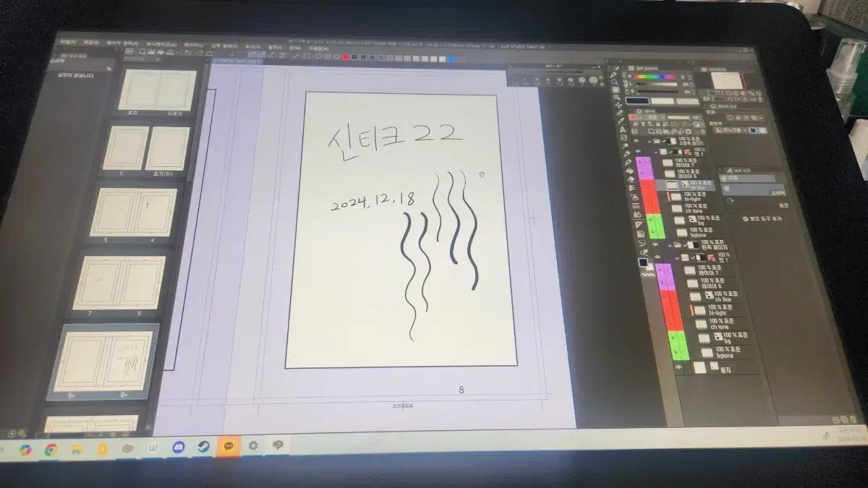The image size is (868, 488).
Task: Pick the red swatch in command bar
Action: click(x=345, y=56)
